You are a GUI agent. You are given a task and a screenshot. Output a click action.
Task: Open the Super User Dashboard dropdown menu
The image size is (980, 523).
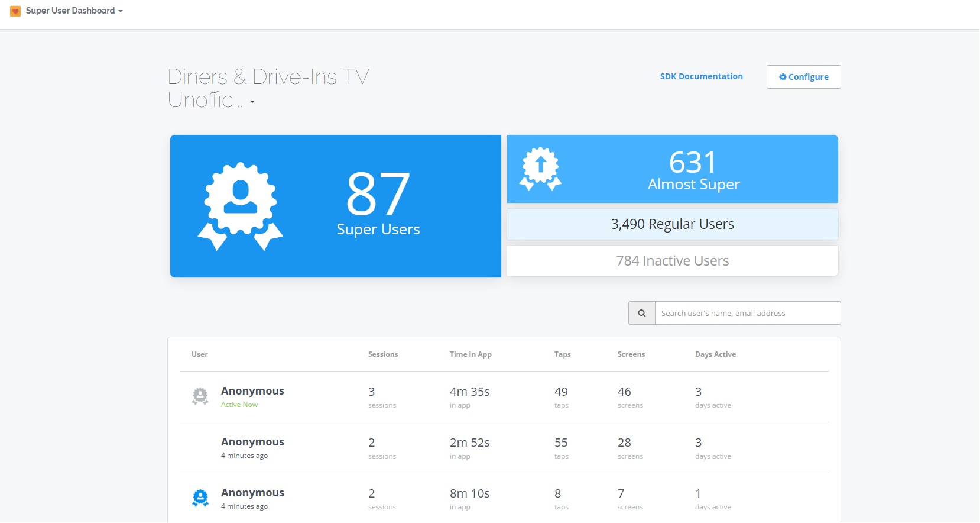[x=74, y=11]
